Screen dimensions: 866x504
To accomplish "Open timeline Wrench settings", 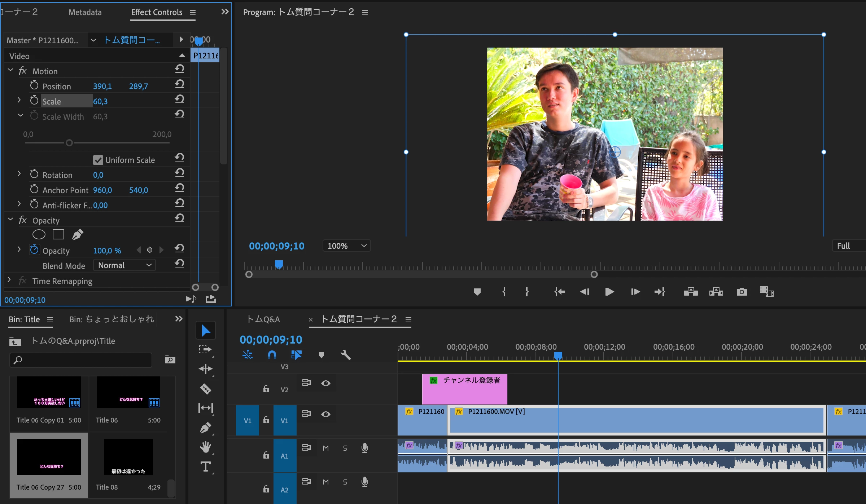I will tap(345, 355).
